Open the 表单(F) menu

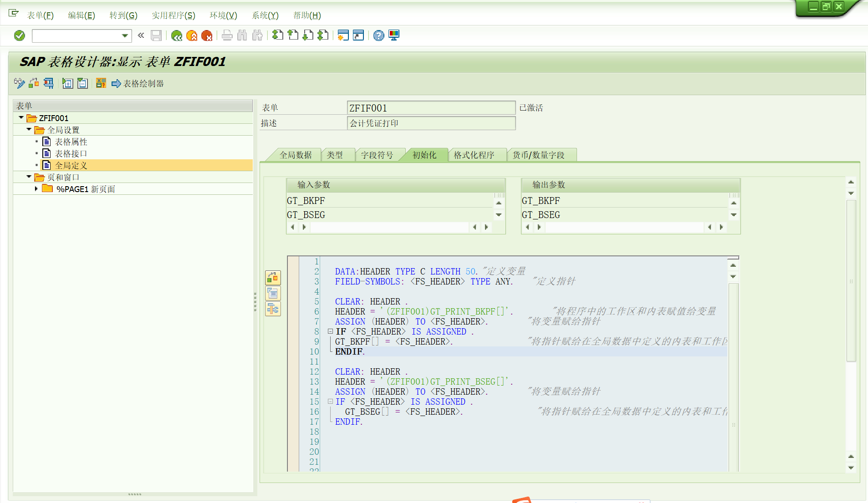click(x=40, y=15)
